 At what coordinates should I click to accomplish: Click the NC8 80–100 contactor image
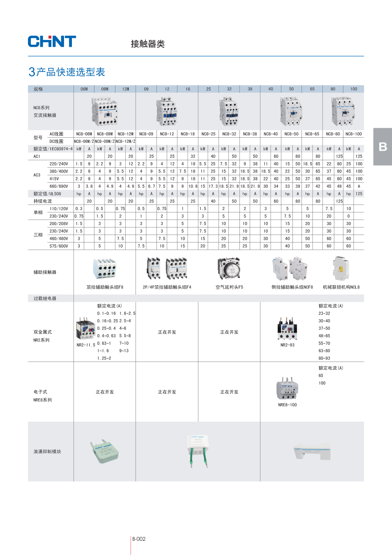343,112
